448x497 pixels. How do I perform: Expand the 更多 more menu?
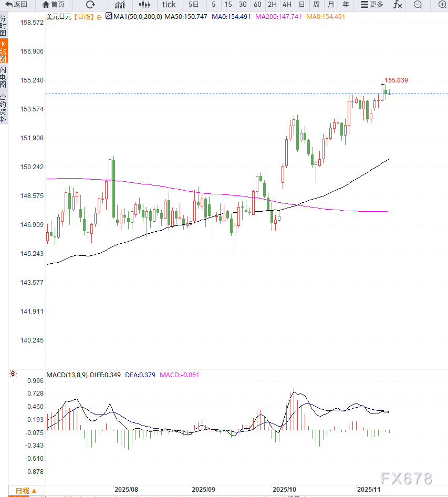tap(372, 4)
